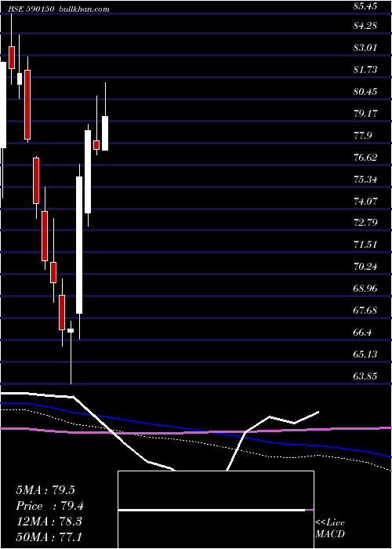Image resolution: width=392 pixels, height=549 pixels.
Task: Click the <<Live MACD label
Action: tap(330, 528)
